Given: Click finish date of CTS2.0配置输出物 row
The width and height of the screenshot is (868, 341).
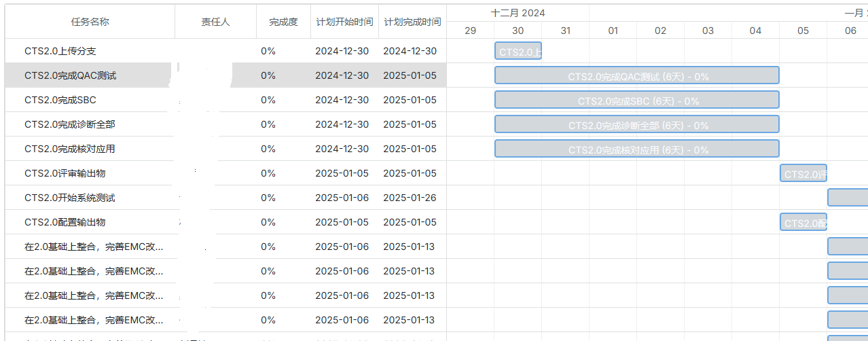Looking at the screenshot, I should tap(410, 222).
